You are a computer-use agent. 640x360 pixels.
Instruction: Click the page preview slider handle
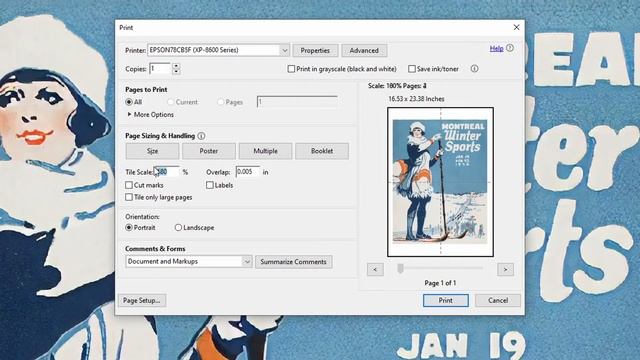point(400,268)
